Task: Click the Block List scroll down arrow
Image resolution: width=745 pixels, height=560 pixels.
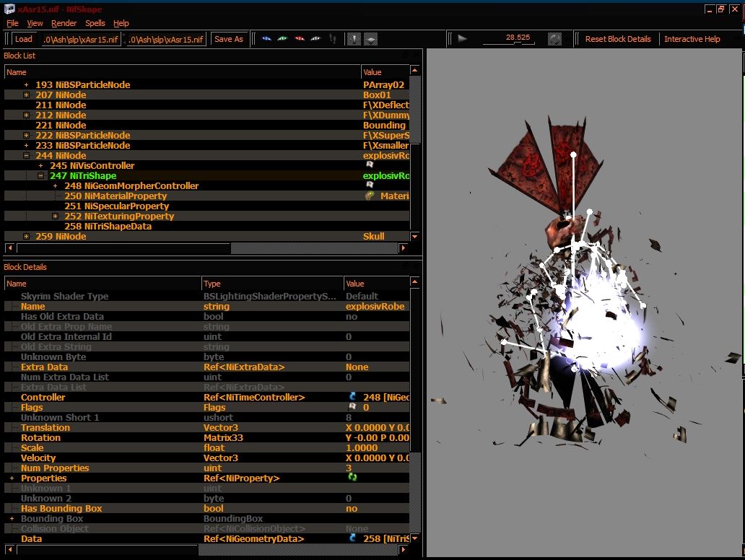Action: (x=415, y=237)
